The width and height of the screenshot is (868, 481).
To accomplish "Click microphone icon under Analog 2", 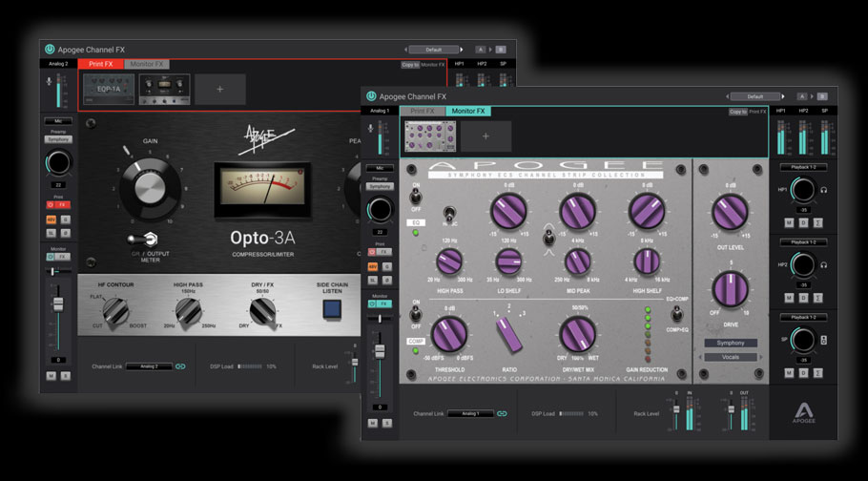I will coord(50,81).
